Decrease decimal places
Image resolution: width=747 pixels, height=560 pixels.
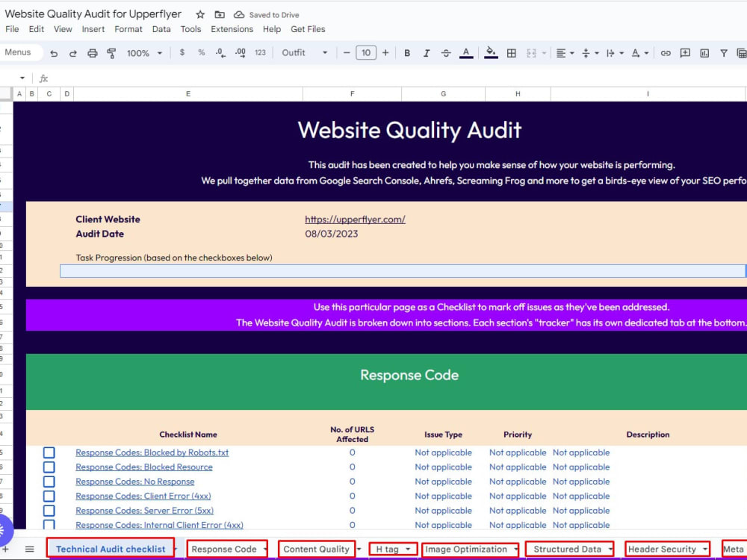[x=220, y=52]
